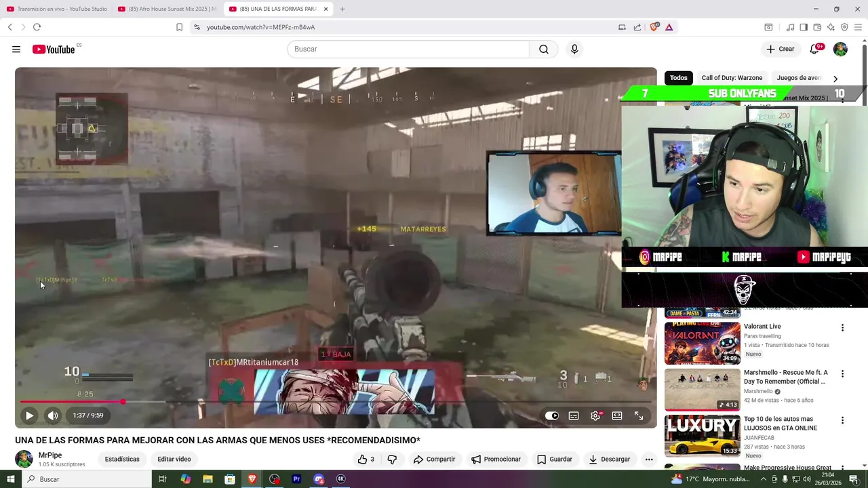The image size is (868, 488).
Task: Save the video with Guardar
Action: 555,459
